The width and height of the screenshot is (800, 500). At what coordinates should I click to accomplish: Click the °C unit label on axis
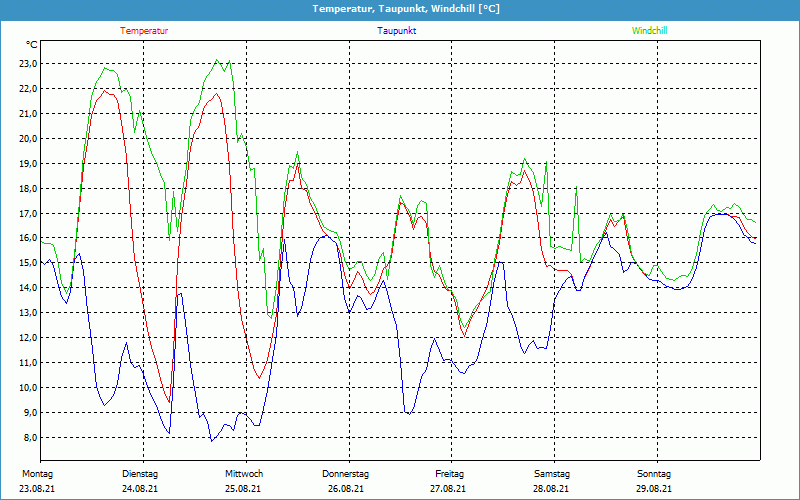pyautogui.click(x=32, y=45)
